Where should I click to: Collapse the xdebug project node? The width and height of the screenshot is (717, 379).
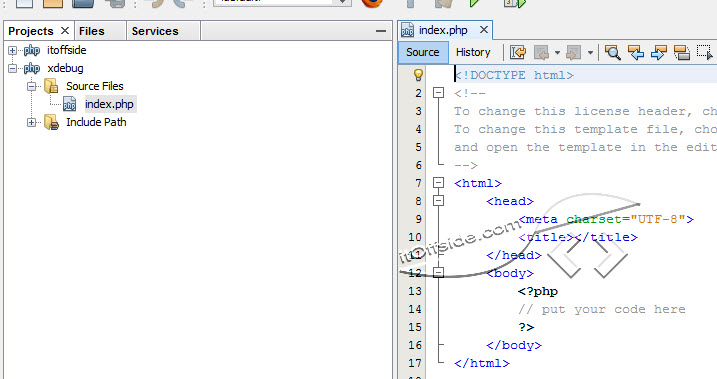(x=12, y=69)
